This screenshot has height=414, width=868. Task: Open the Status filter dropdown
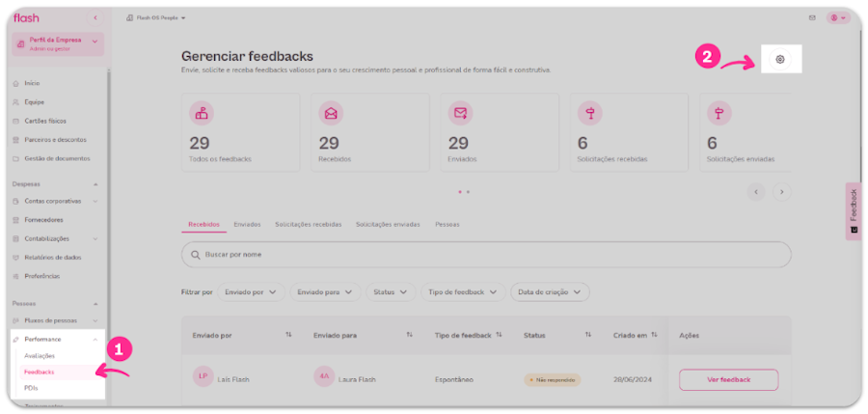391,292
